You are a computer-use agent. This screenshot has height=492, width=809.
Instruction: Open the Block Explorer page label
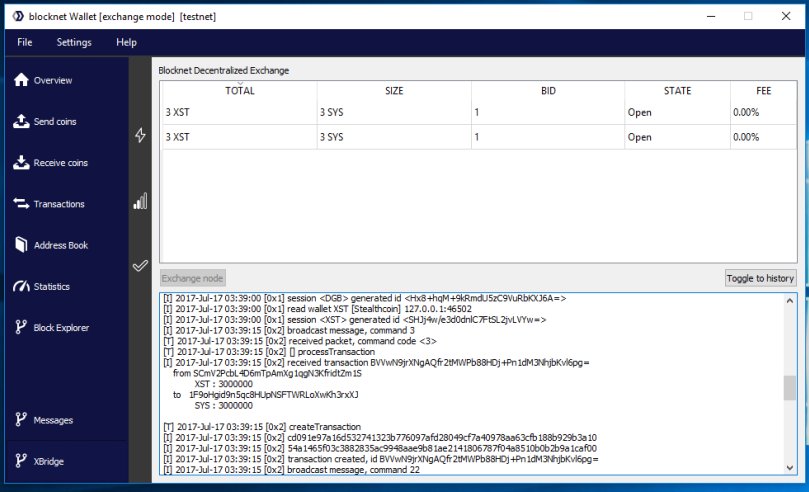point(61,328)
